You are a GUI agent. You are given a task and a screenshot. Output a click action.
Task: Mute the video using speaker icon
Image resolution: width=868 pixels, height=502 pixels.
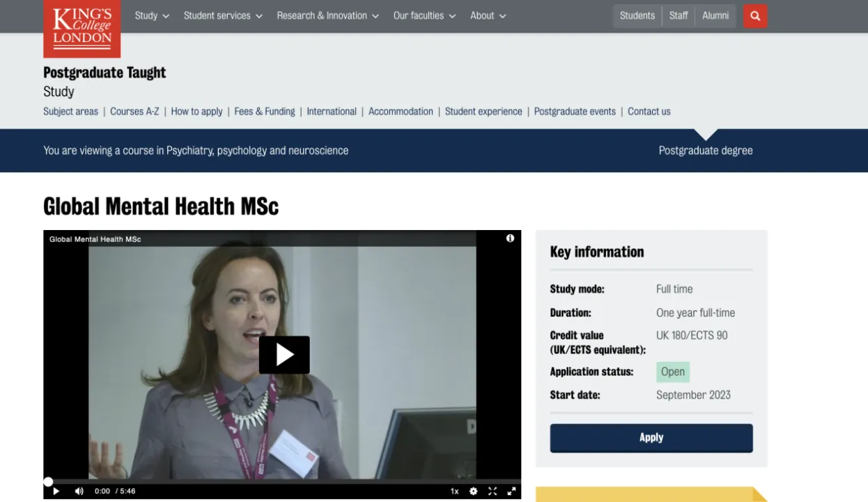[x=79, y=491]
